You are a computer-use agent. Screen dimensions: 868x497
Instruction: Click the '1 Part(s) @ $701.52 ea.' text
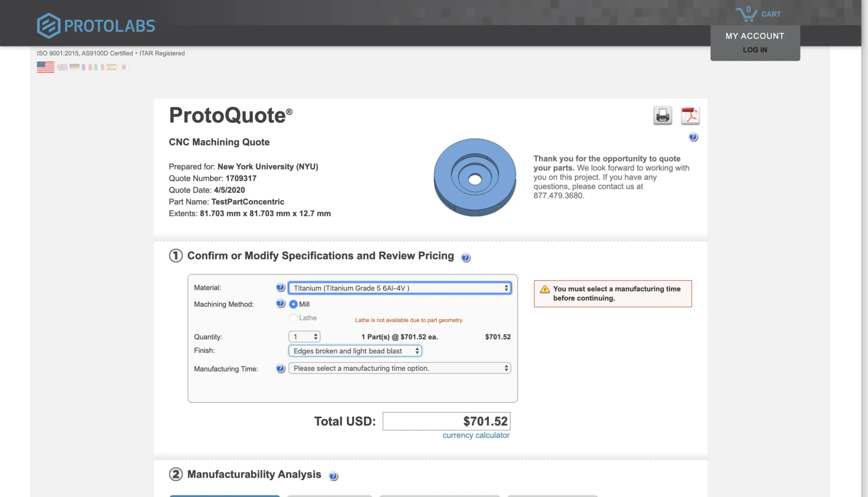pyautogui.click(x=400, y=337)
